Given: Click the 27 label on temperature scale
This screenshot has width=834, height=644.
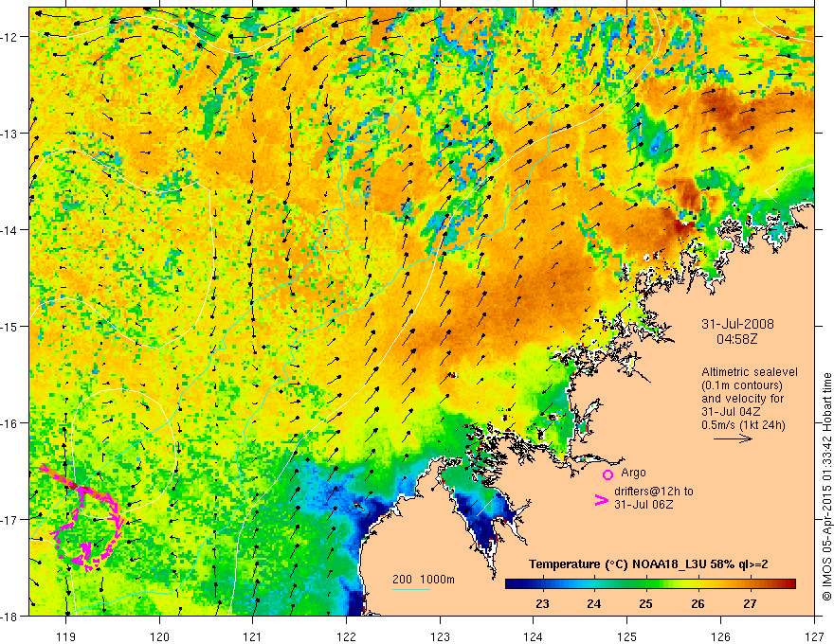Looking at the screenshot, I should coord(750,604).
